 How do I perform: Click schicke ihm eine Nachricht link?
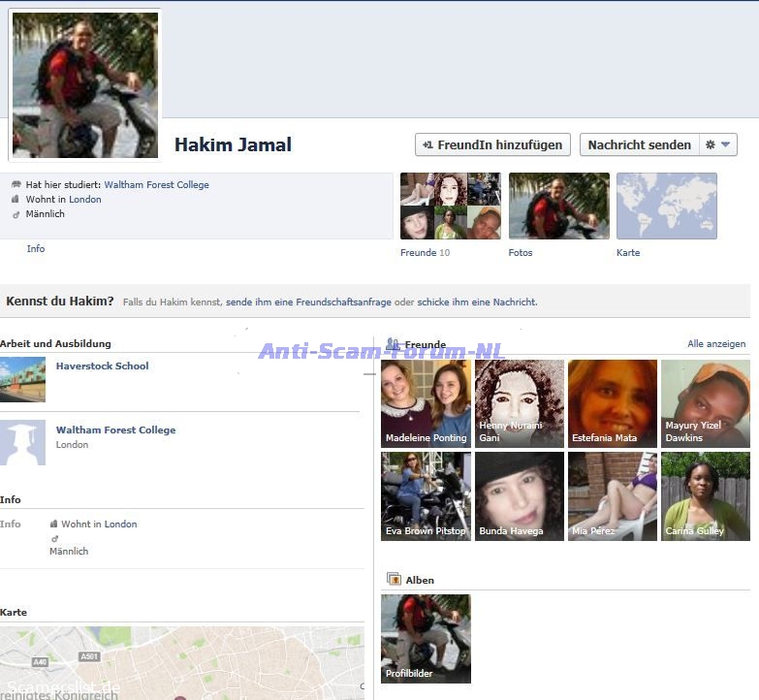point(477,302)
